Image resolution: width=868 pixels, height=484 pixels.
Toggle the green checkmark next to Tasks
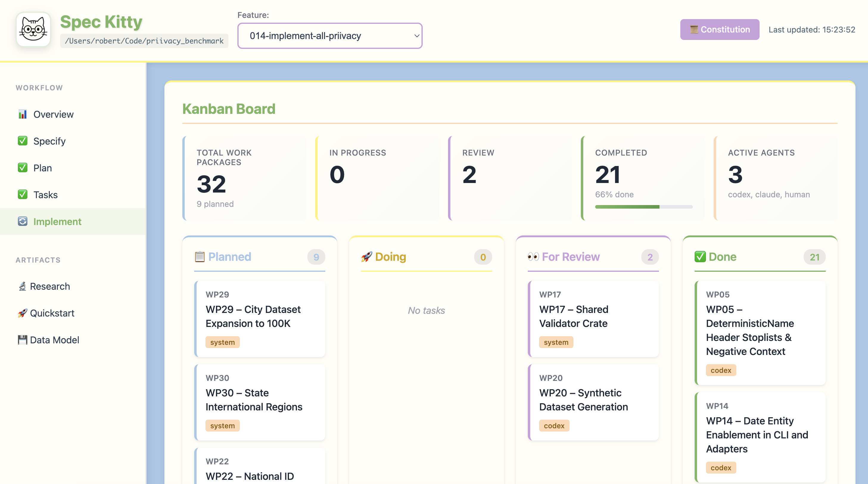tap(22, 195)
